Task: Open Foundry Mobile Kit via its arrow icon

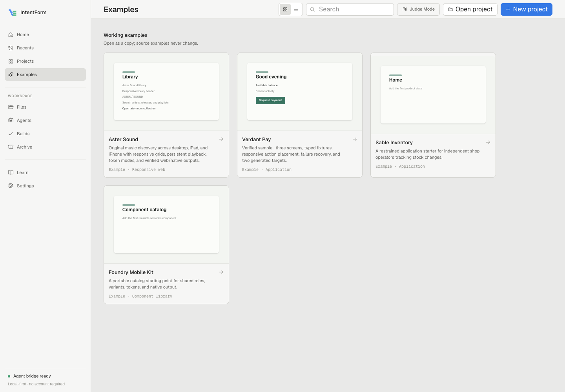Action: click(x=221, y=272)
